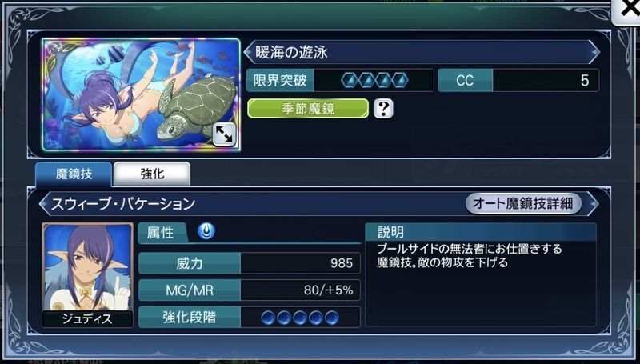640x364 pixels.
Task: Open the オート魔鏡技詳細 button
Action: click(523, 203)
